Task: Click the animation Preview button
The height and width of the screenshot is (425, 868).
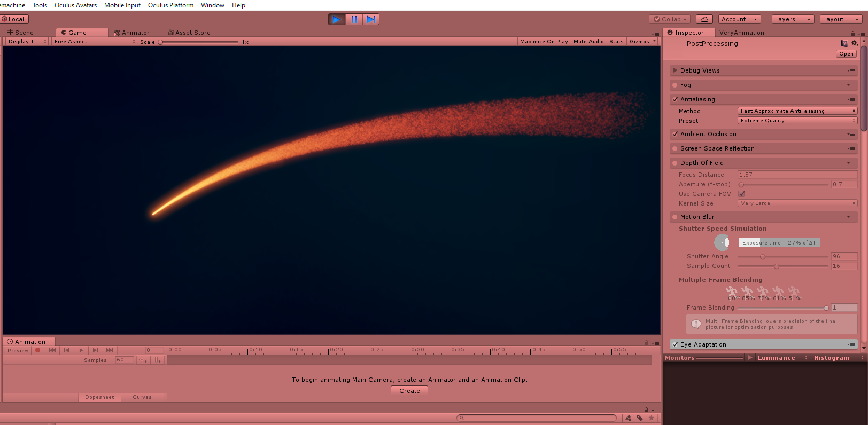Action: tap(18, 350)
